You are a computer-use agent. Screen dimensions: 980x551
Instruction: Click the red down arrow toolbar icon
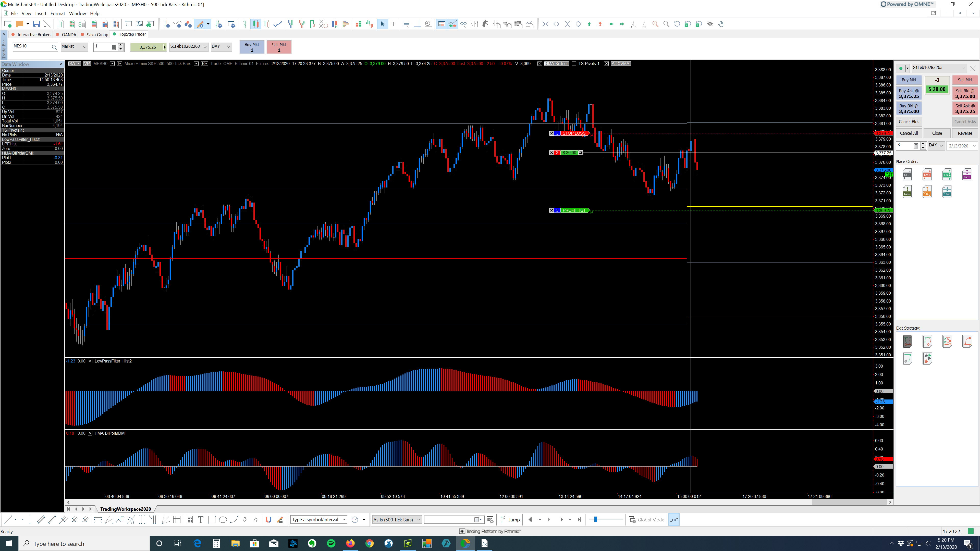(600, 24)
